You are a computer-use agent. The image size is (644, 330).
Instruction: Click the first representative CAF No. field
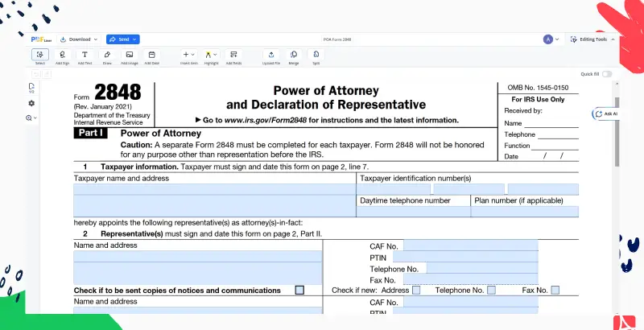pos(471,245)
